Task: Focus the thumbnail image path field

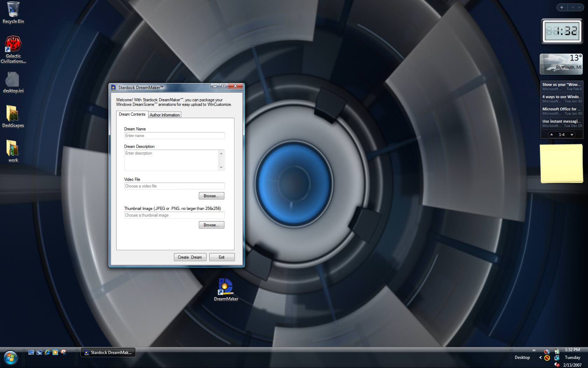Action: [174, 215]
